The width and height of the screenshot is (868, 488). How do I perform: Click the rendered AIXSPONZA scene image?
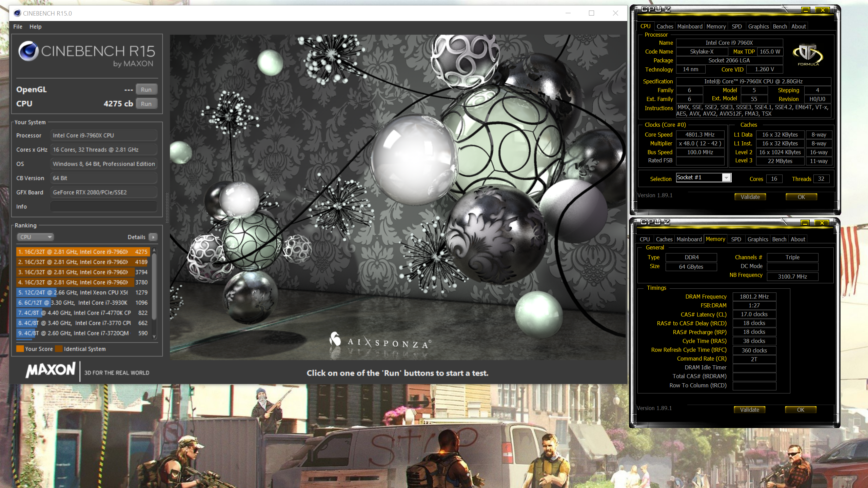398,197
